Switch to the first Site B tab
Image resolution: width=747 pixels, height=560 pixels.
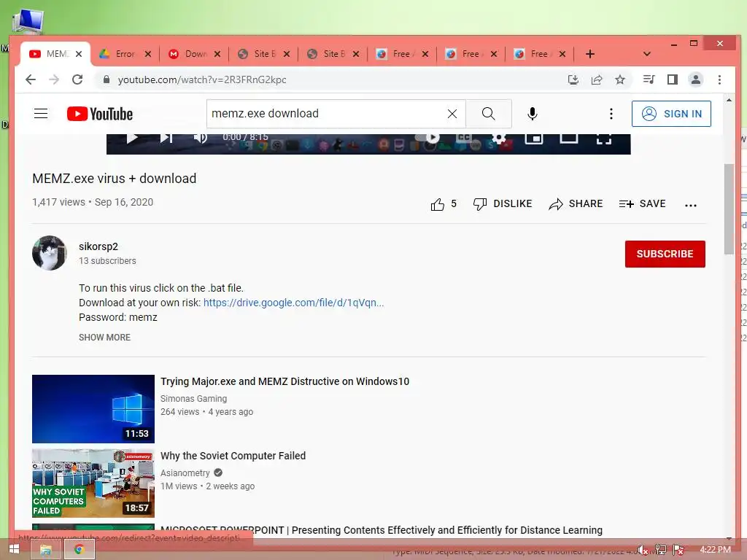click(264, 54)
